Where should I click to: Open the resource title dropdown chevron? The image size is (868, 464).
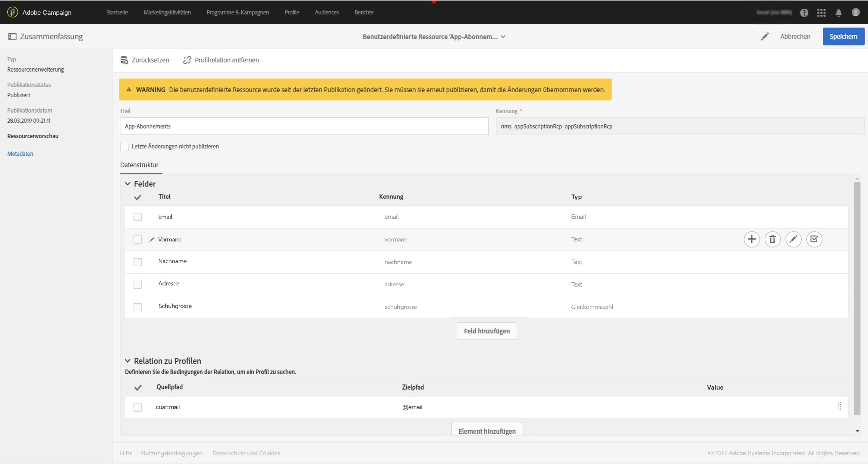(x=503, y=37)
